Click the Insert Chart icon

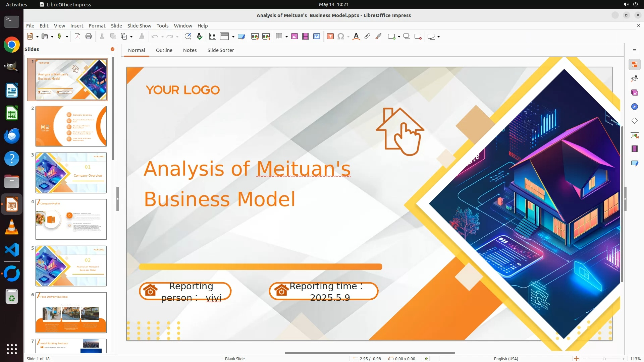point(317,37)
